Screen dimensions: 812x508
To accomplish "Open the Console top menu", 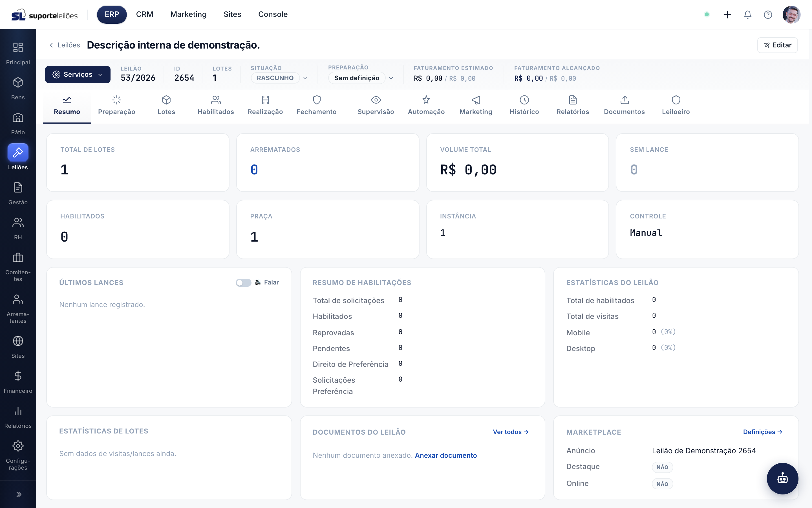I will pyautogui.click(x=273, y=14).
